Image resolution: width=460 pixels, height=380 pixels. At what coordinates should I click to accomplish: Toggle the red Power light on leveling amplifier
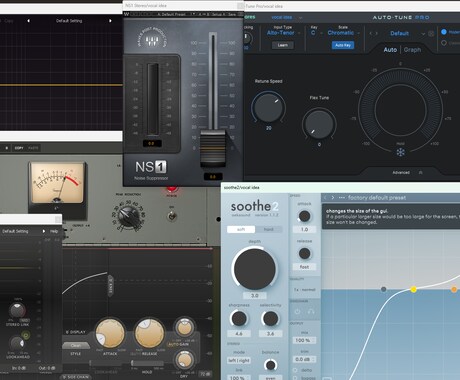172,189
